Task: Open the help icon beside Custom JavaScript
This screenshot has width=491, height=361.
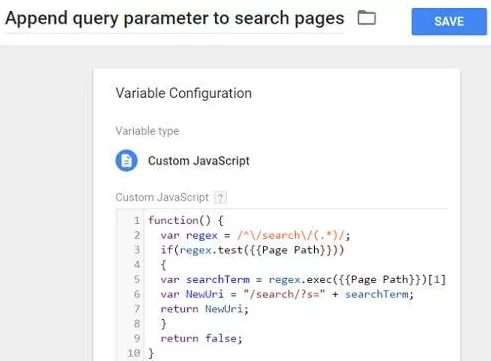Action: pyautogui.click(x=220, y=198)
